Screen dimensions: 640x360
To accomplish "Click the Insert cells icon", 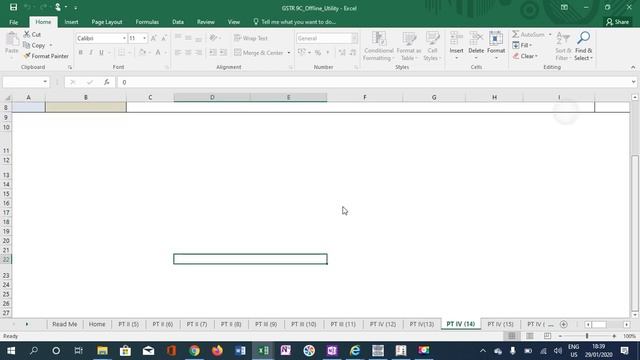I will coord(456,39).
